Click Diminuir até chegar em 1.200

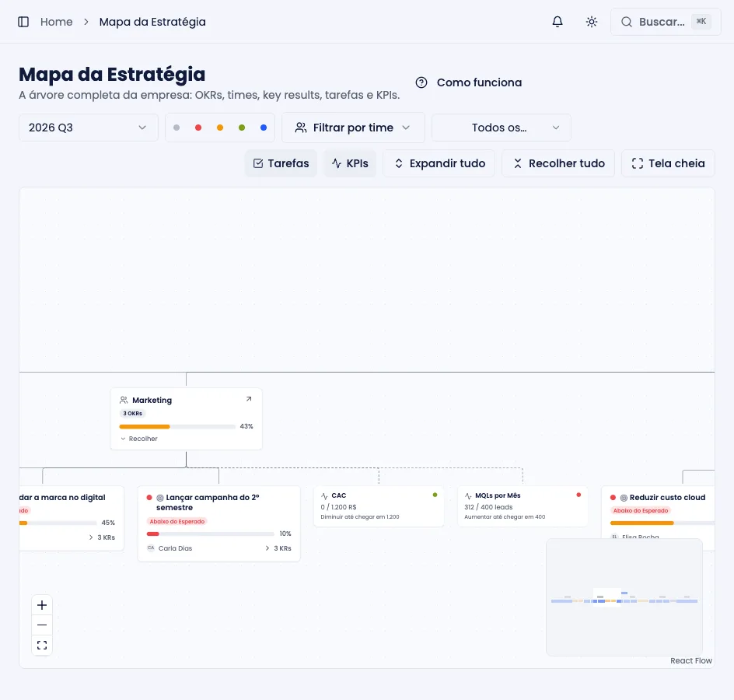(x=360, y=517)
